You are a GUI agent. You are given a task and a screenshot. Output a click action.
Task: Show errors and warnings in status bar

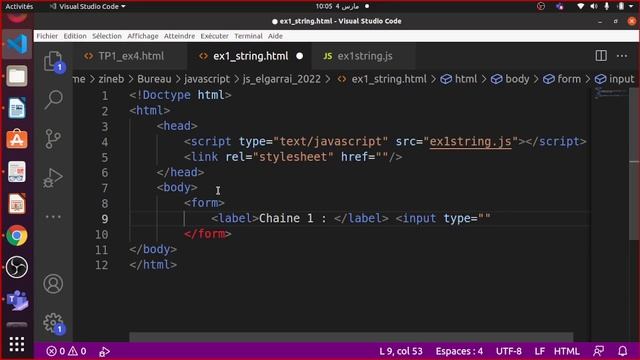[x=66, y=351]
